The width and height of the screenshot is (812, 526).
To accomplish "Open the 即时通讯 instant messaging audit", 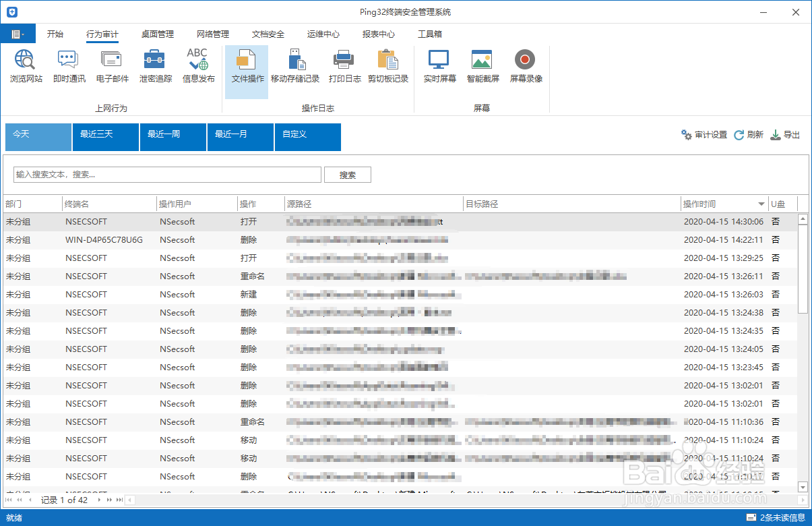I will (x=69, y=67).
